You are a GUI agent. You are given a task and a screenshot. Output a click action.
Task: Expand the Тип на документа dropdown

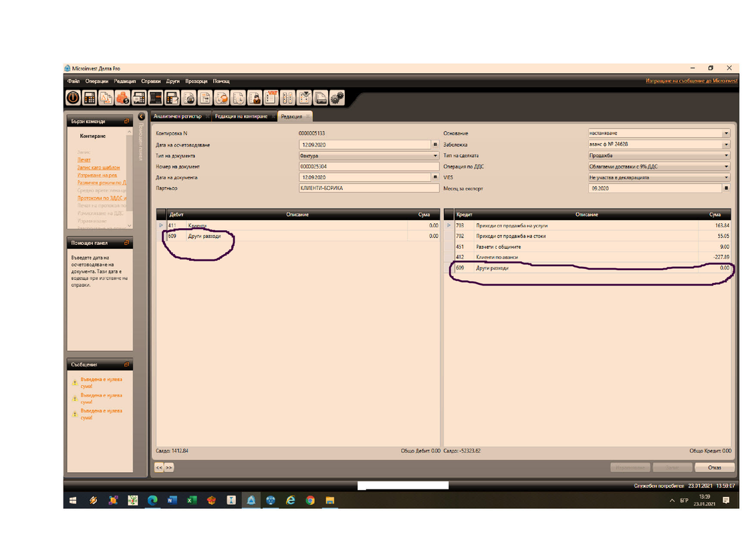pyautogui.click(x=435, y=155)
